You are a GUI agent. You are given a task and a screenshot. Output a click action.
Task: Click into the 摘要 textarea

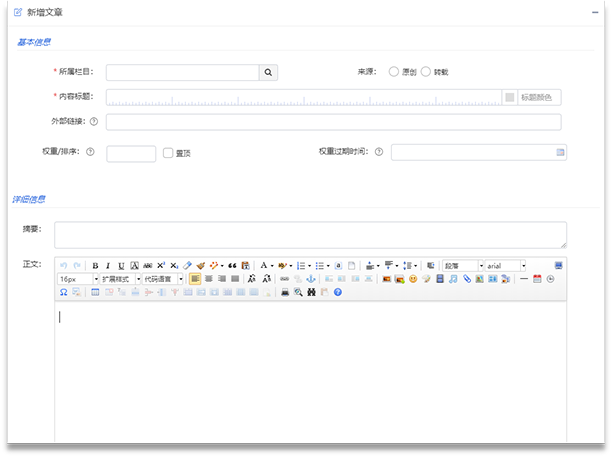tap(311, 235)
